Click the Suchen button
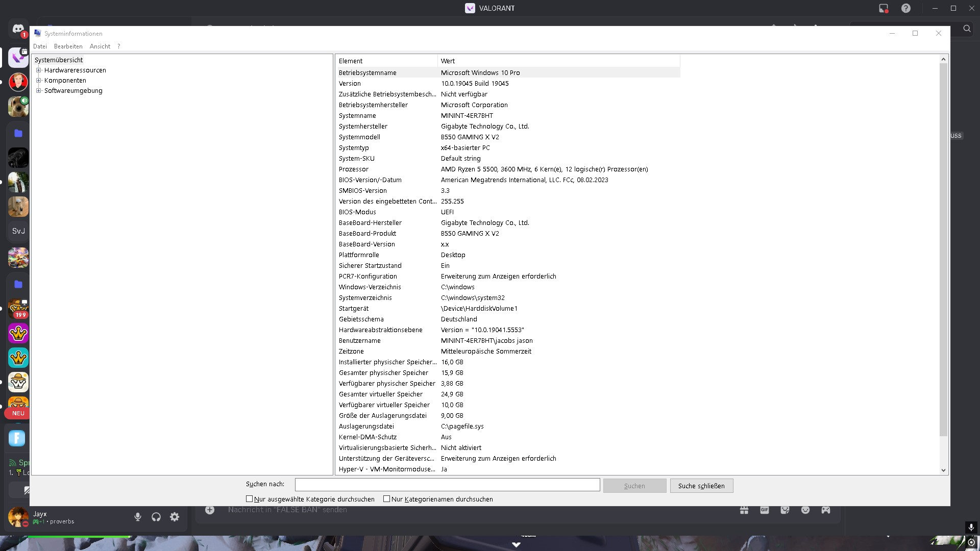This screenshot has height=551, width=980. [x=634, y=486]
